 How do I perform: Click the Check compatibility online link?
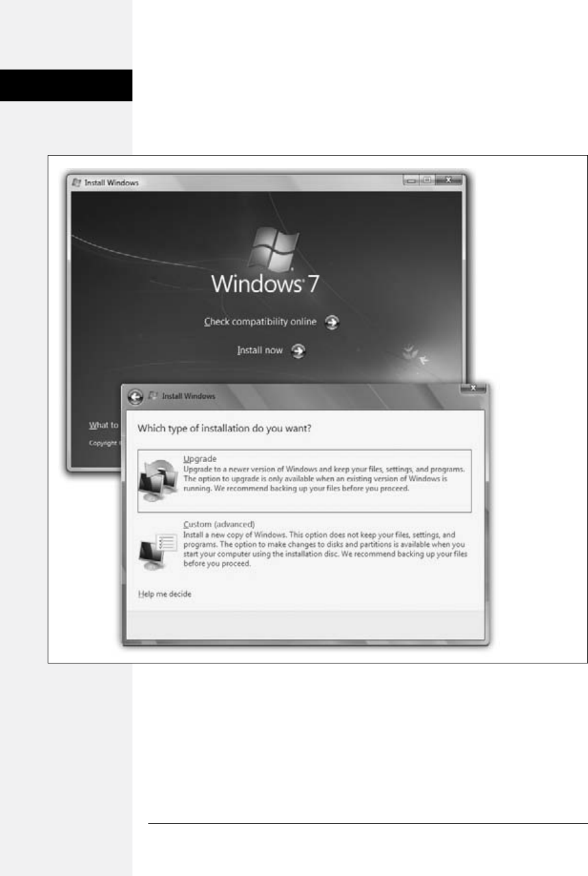tap(260, 322)
